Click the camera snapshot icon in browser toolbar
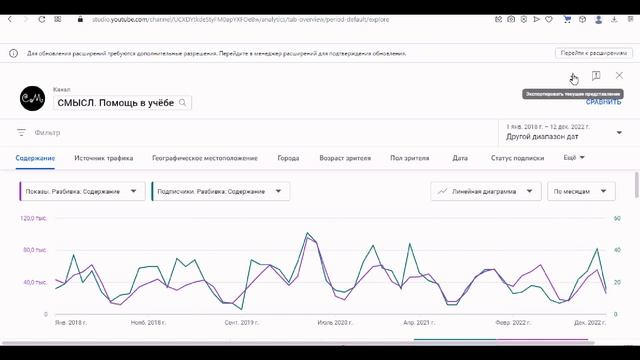The height and width of the screenshot is (360, 640). (x=511, y=19)
